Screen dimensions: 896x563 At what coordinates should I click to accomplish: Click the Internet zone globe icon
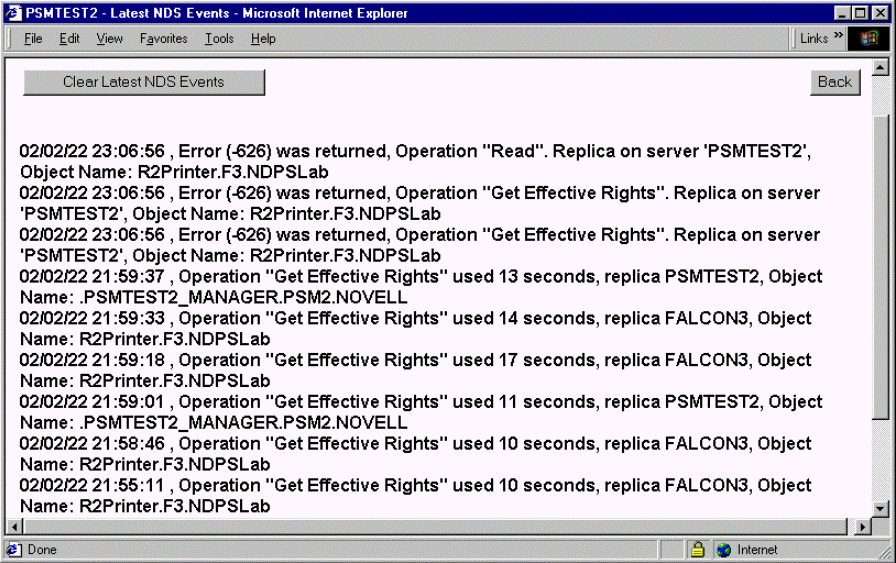click(723, 550)
